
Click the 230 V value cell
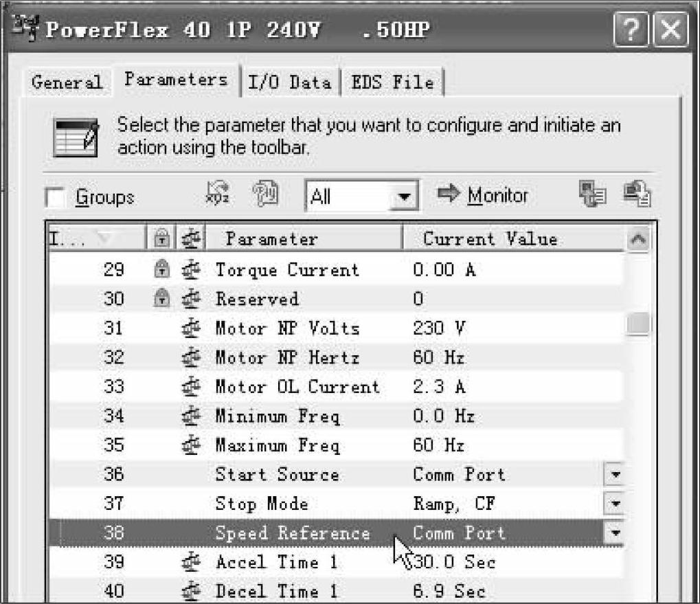point(439,328)
